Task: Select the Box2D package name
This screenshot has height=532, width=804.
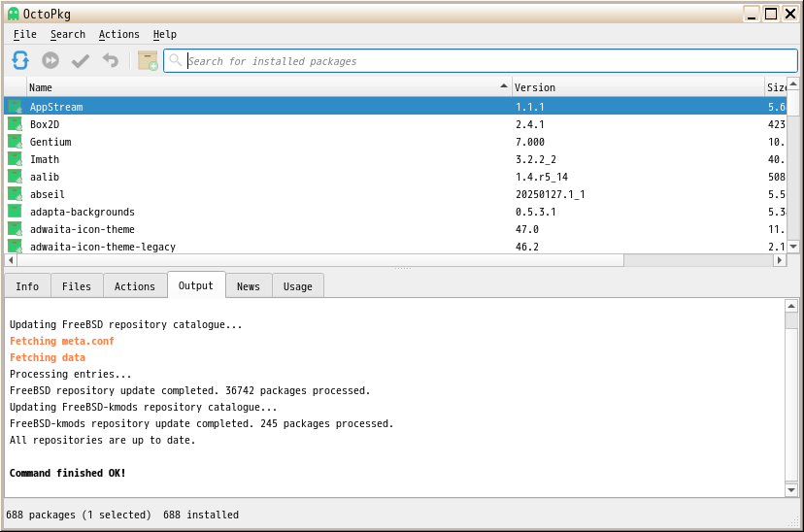Action: pos(45,124)
